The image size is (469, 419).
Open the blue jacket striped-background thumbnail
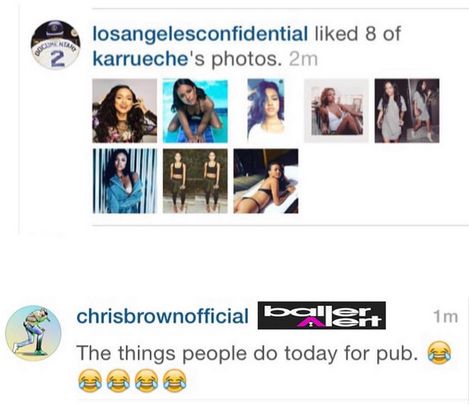(x=125, y=181)
